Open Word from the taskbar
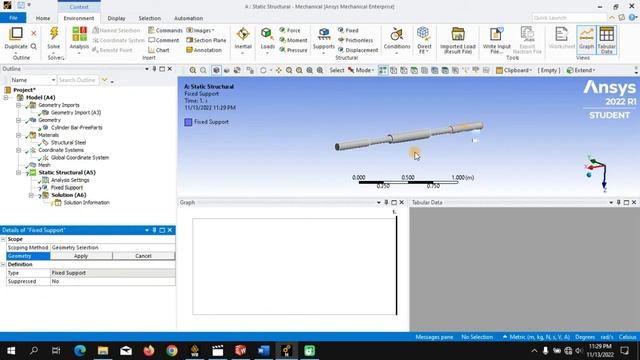 [x=264, y=351]
